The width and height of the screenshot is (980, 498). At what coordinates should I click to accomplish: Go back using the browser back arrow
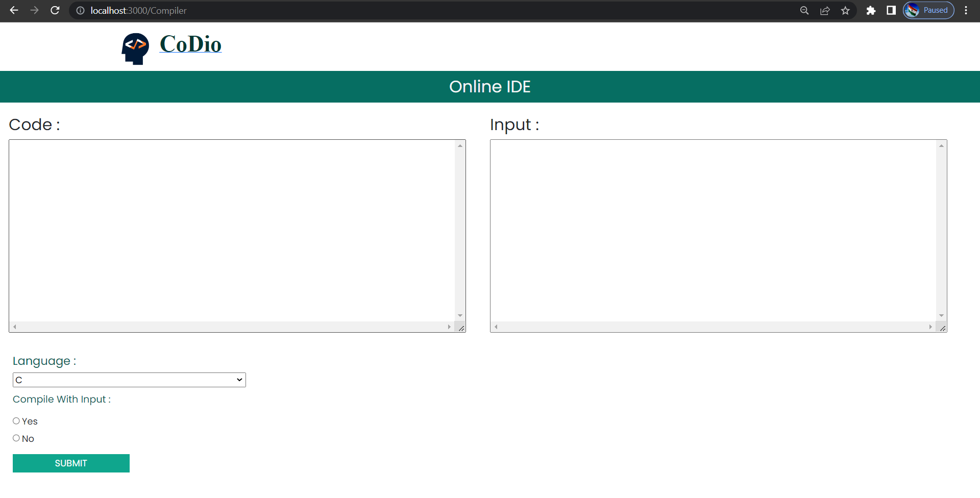pos(14,10)
